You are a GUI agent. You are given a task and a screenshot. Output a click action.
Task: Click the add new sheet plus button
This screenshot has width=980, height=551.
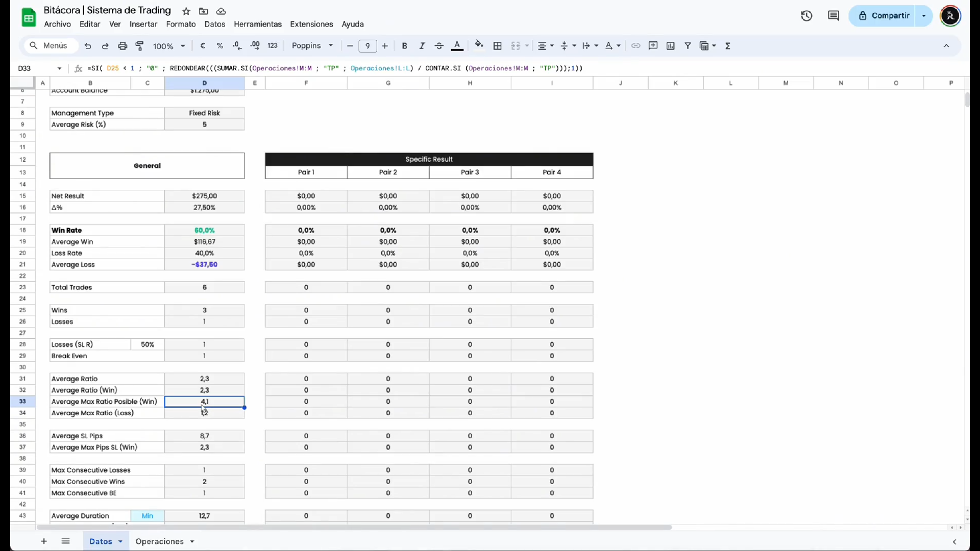pyautogui.click(x=44, y=541)
